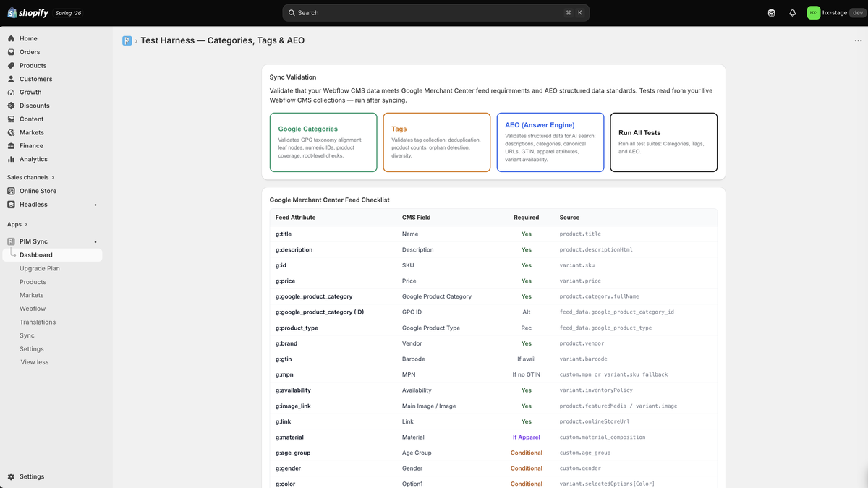
Task: Click the dev badge in top bar
Action: [856, 13]
